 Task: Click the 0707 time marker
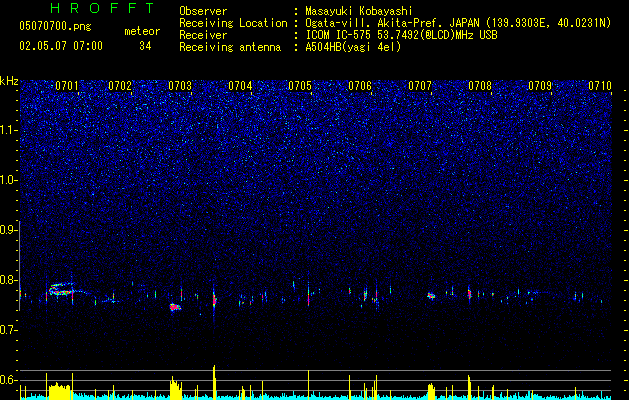pos(420,86)
